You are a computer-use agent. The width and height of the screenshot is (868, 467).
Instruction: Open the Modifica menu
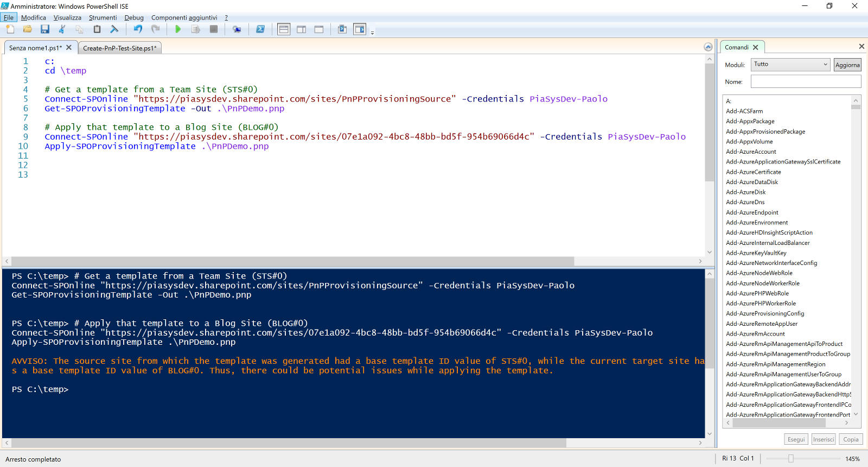pyautogui.click(x=34, y=17)
